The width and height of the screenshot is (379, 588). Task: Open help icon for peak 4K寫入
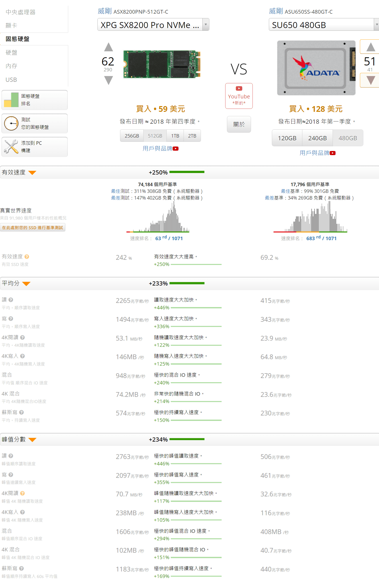point(22,512)
